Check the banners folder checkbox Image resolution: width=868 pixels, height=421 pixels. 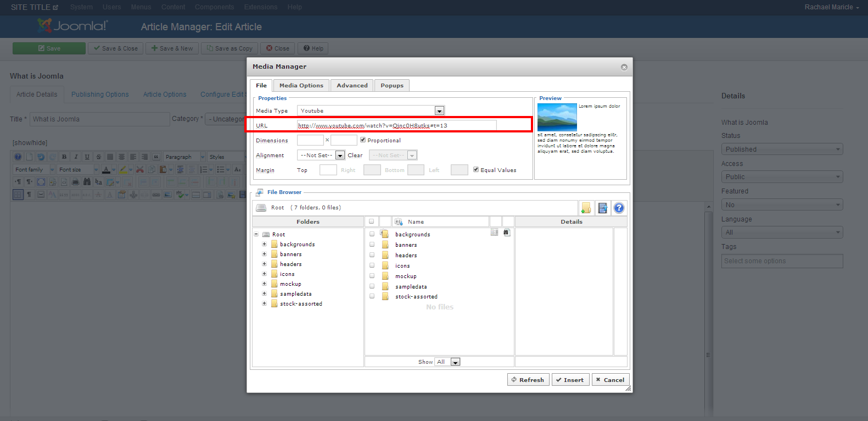(372, 244)
